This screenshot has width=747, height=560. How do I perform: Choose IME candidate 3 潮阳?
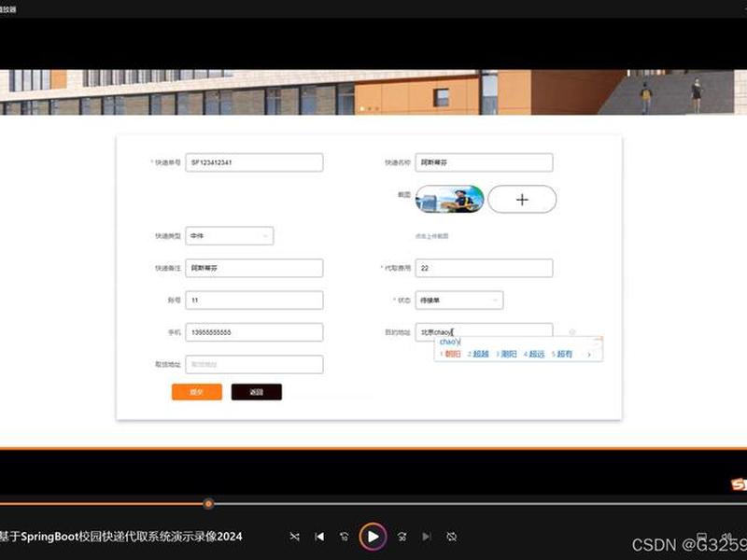tap(506, 355)
